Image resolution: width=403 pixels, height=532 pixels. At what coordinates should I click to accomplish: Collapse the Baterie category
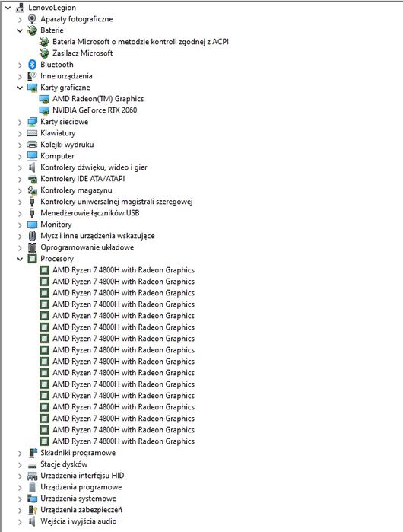pos(20,30)
